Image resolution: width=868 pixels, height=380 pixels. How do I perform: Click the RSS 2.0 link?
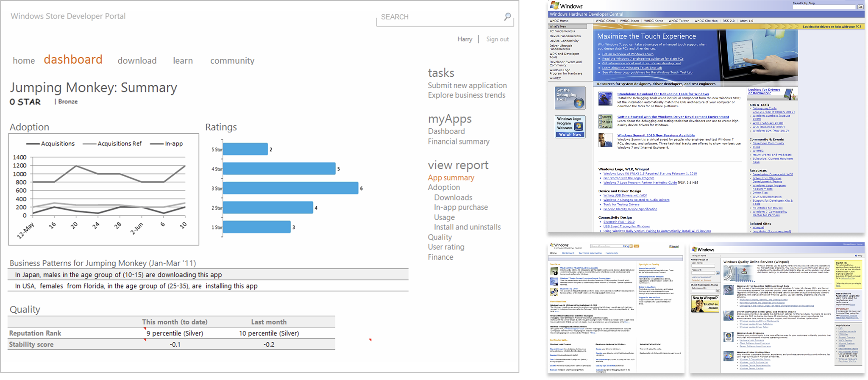(729, 21)
